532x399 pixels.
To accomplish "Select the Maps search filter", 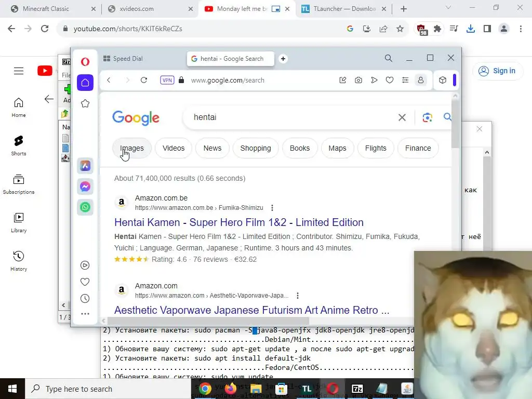I will click(x=337, y=148).
